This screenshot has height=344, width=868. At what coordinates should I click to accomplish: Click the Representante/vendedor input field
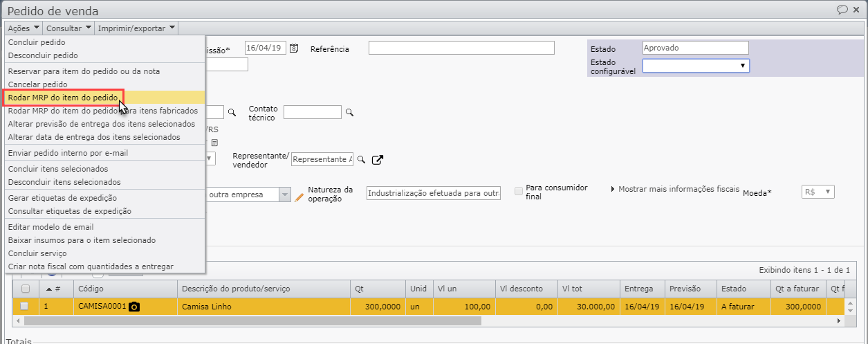pyautogui.click(x=322, y=159)
